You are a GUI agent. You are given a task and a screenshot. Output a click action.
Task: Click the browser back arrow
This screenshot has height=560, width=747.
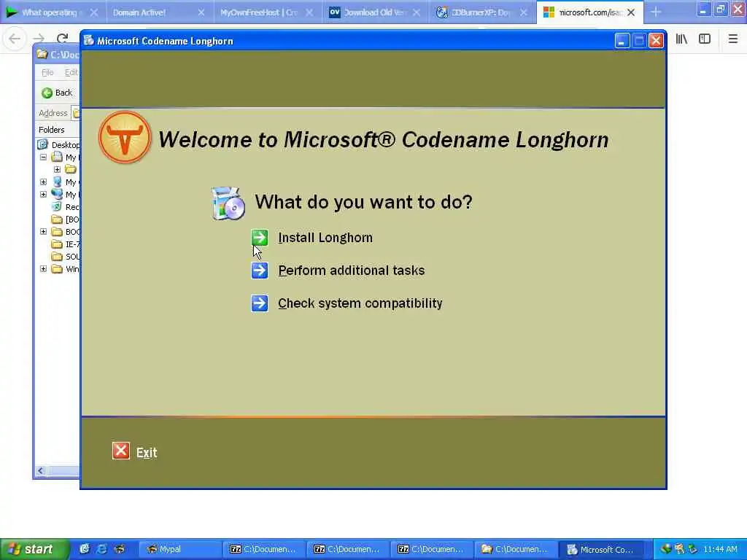pos(15,39)
